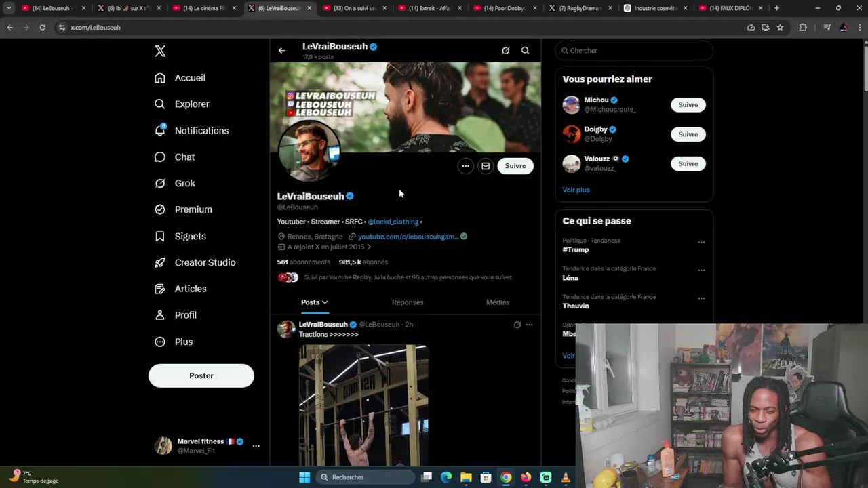Viewport: 868px width, 488px height.
Task: Open File Explorer from taskbar
Action: (x=466, y=477)
